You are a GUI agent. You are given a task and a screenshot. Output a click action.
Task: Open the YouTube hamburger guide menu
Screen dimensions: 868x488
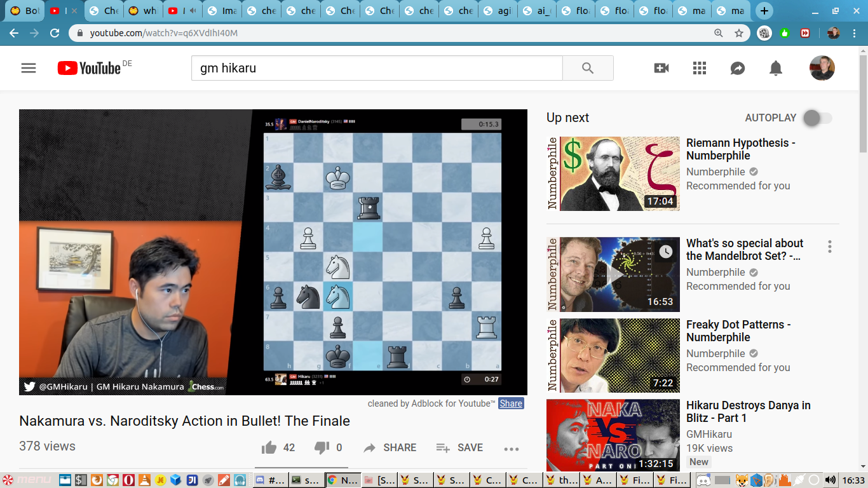(29, 68)
